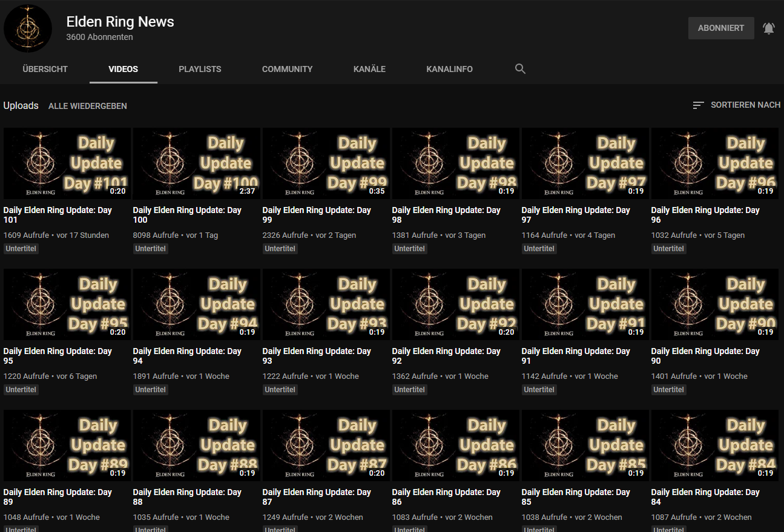The width and height of the screenshot is (784, 532).
Task: Click title 'Daily Elden Ring Update: Day 101'
Action: pyautogui.click(x=58, y=215)
